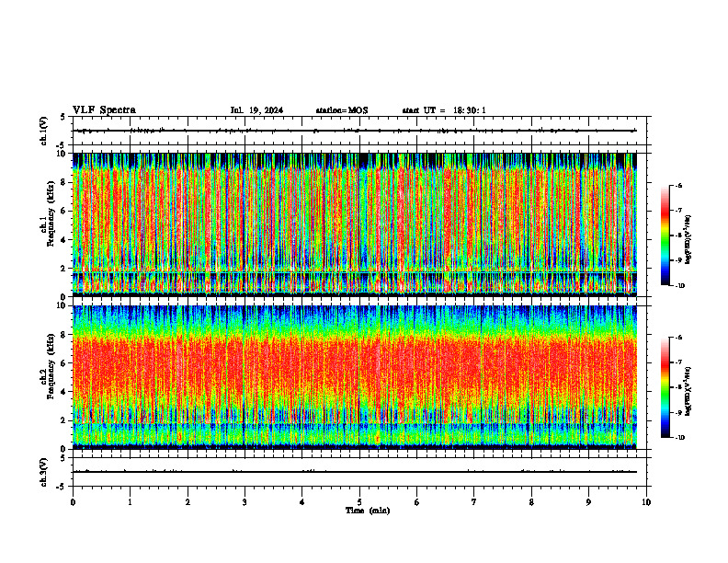
Task: Click the "7" tick on the time axis
Action: (474, 502)
